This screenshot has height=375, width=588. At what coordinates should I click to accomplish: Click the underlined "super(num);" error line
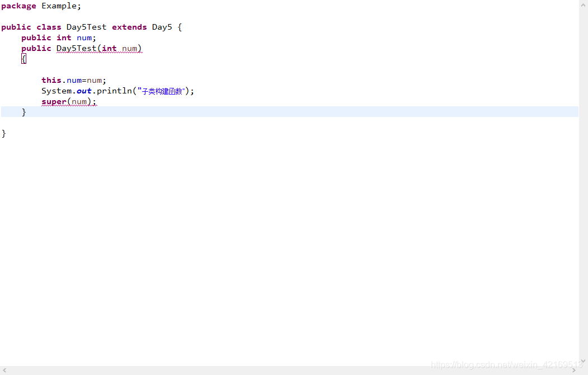point(68,101)
